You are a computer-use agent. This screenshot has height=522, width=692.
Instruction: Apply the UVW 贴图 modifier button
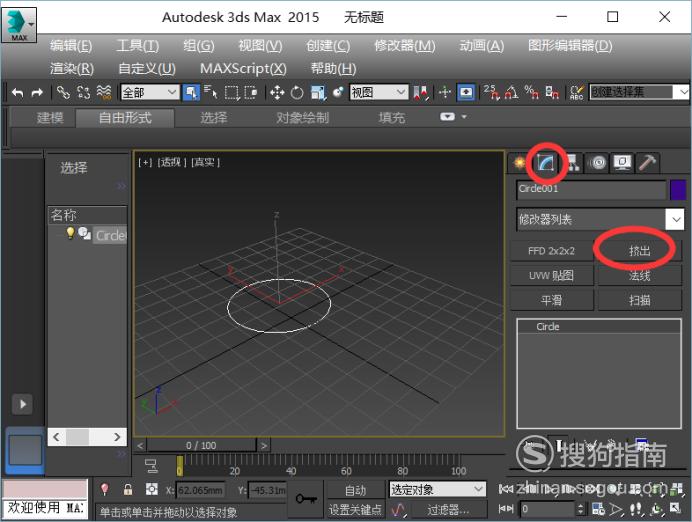click(552, 276)
